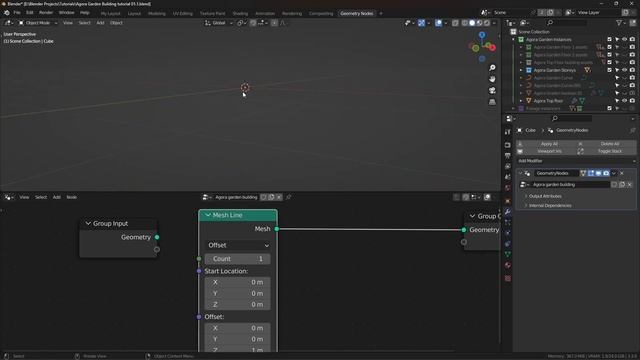Open the Object Mode dropdown

pyautogui.click(x=38, y=23)
